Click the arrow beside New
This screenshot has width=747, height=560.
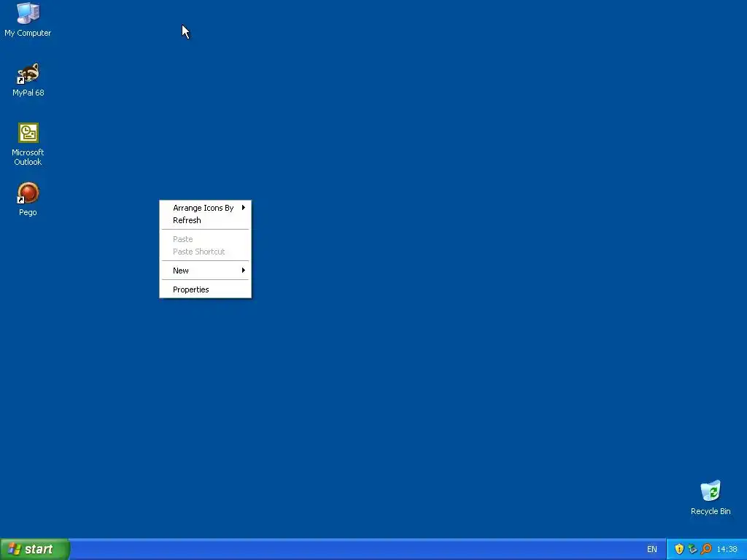[x=244, y=271]
